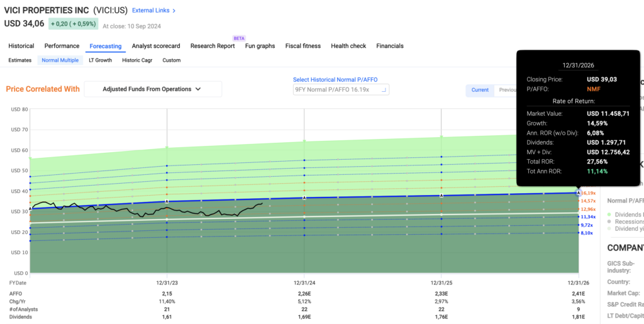Click the Tot Ann ROR 11,14% tooltip value
This screenshot has width=644, height=324.
(597, 171)
